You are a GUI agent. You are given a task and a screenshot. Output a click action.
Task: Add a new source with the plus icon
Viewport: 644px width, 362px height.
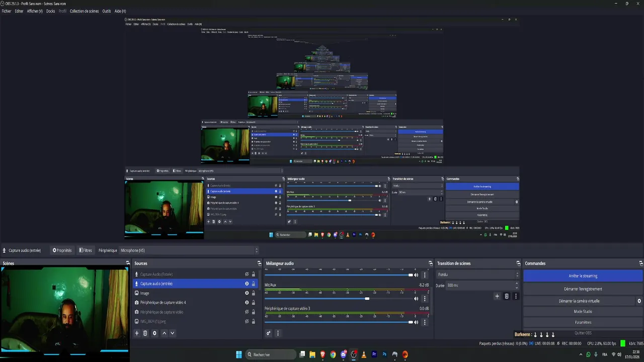tap(136, 333)
